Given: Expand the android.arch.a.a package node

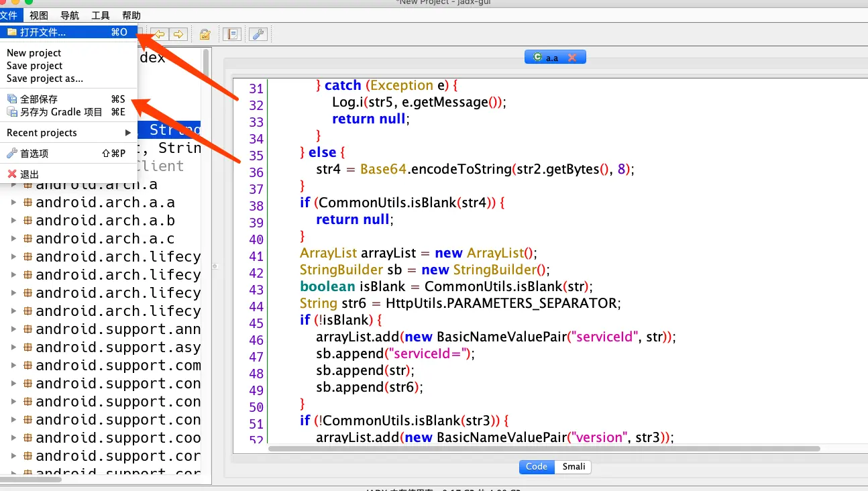Looking at the screenshot, I should 13,203.
